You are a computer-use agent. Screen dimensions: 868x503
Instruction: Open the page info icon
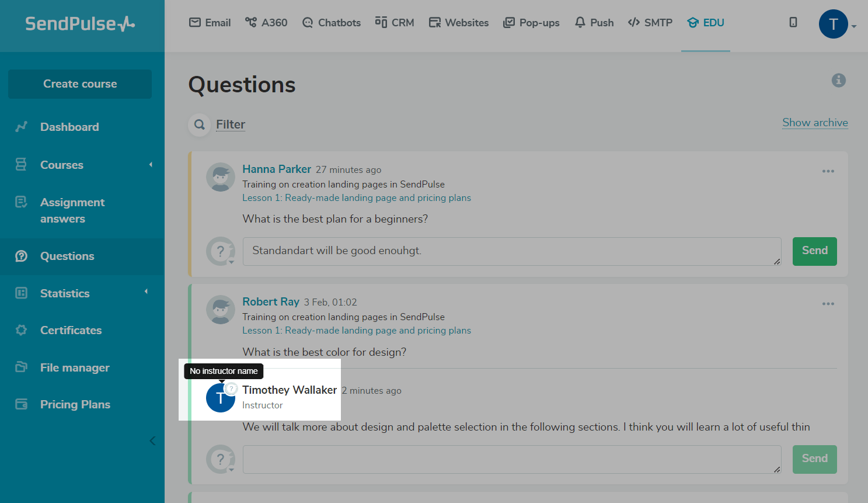click(838, 81)
